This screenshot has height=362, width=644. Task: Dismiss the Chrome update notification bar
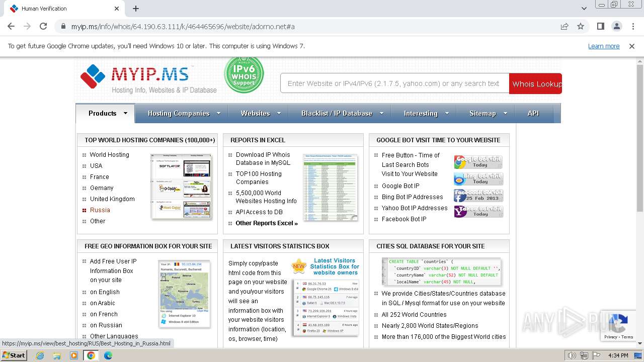[x=632, y=46]
